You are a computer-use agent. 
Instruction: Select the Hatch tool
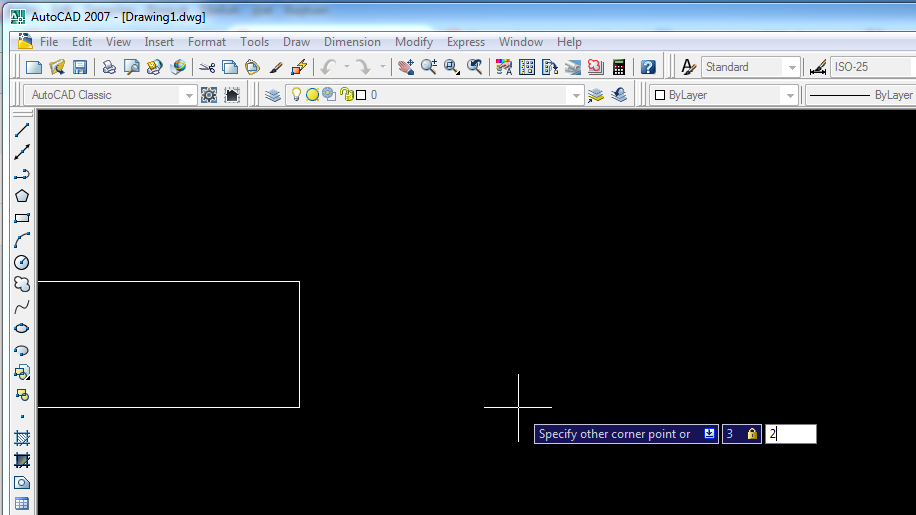tap(22, 439)
